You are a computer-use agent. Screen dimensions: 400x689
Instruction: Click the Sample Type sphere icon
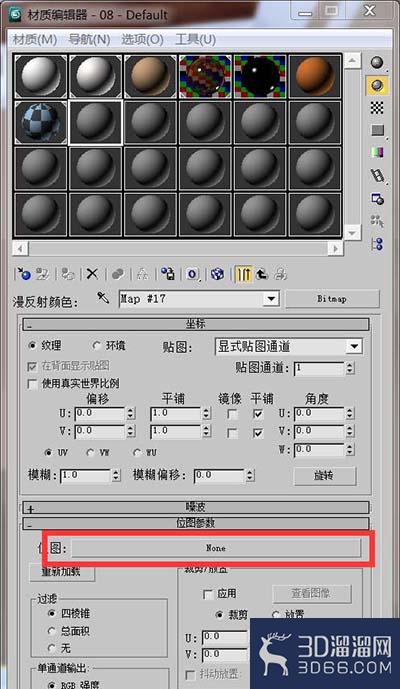point(377,62)
